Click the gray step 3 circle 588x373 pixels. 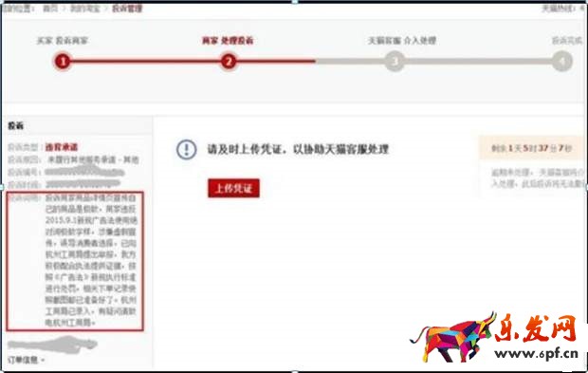pos(395,61)
